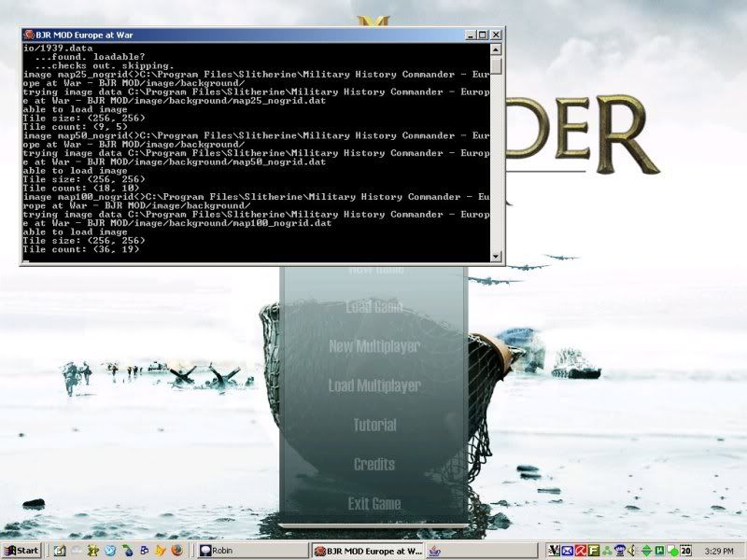Close the BJR MOD console window
Screen dimensions: 747x560
[496, 35]
